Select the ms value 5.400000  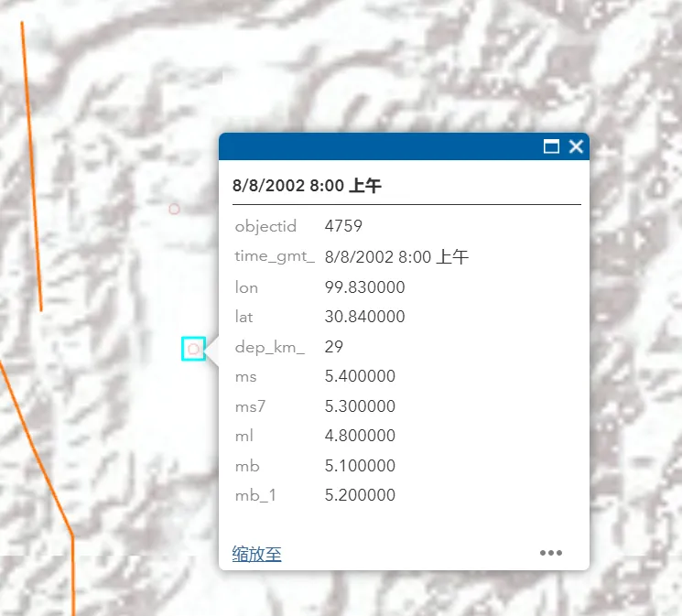360,376
